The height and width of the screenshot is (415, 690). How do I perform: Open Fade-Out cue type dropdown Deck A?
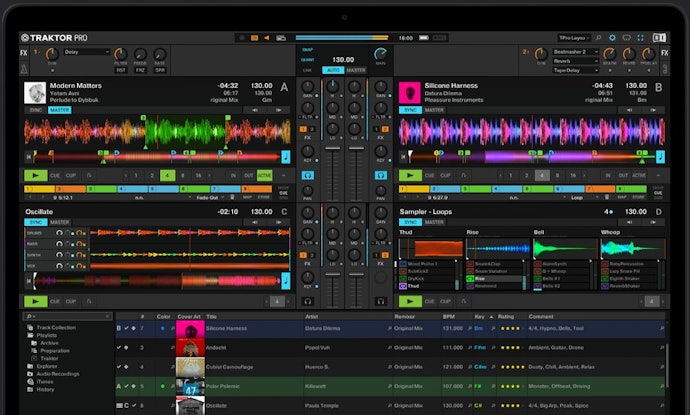click(210, 198)
